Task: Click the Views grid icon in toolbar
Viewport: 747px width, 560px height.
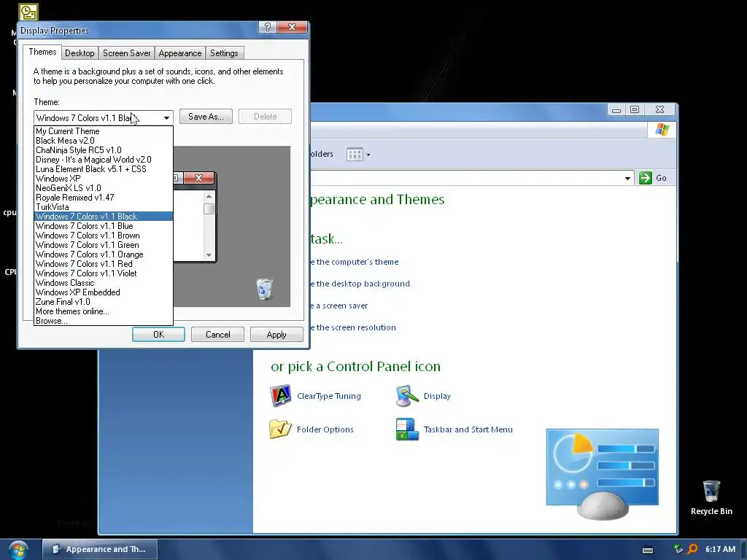Action: [355, 155]
